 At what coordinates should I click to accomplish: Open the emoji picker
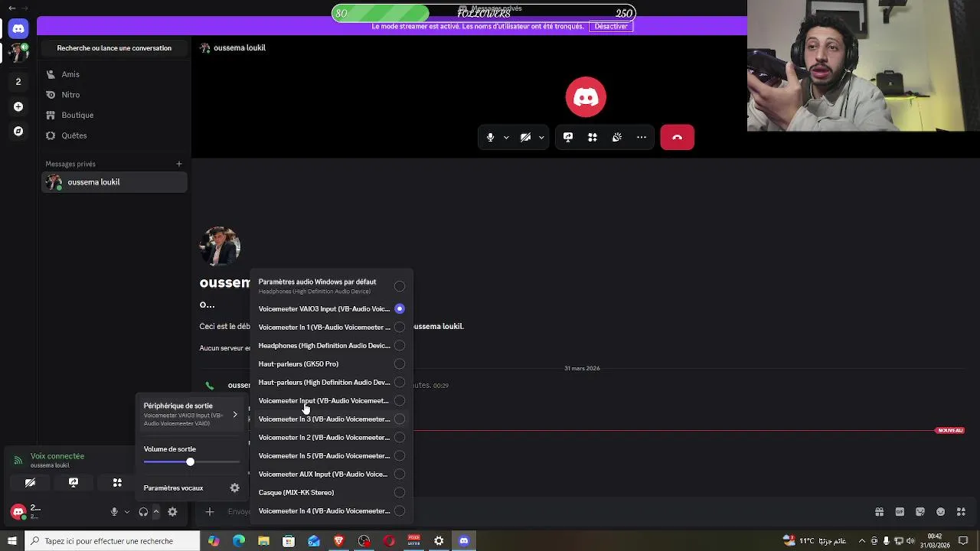click(x=941, y=512)
